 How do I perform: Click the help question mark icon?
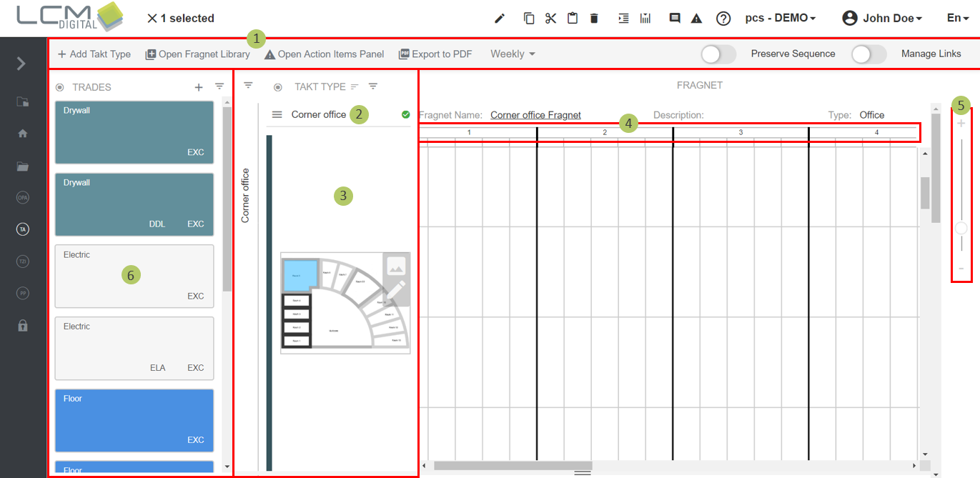point(723,19)
